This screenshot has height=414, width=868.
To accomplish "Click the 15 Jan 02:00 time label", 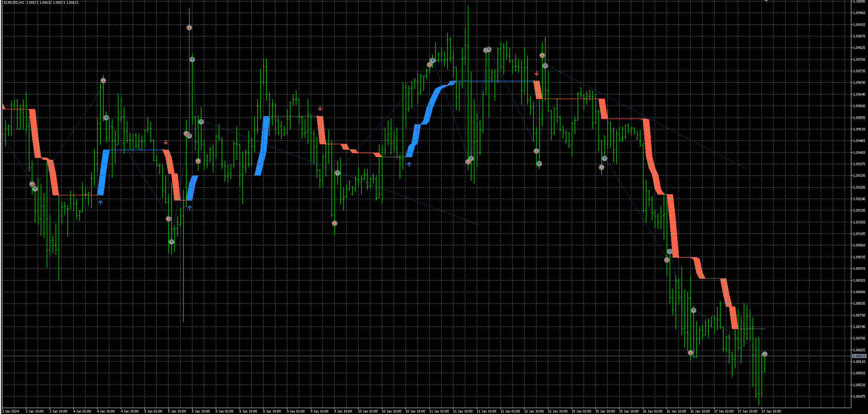I will [581, 411].
